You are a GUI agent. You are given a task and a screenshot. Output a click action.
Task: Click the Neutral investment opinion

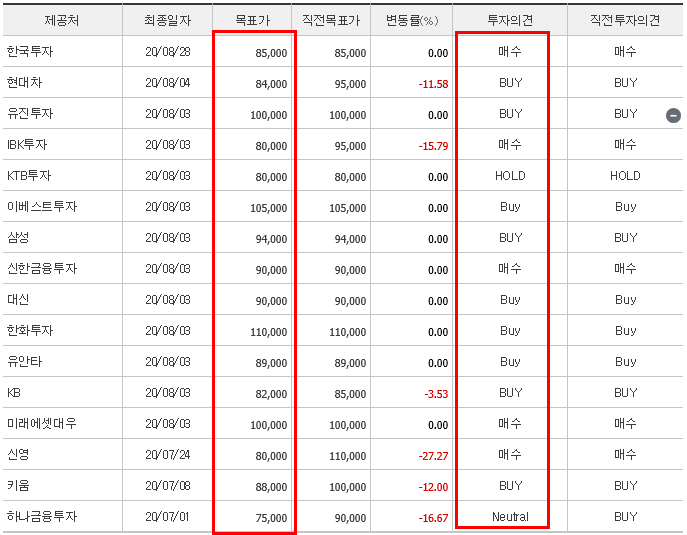coord(510,517)
